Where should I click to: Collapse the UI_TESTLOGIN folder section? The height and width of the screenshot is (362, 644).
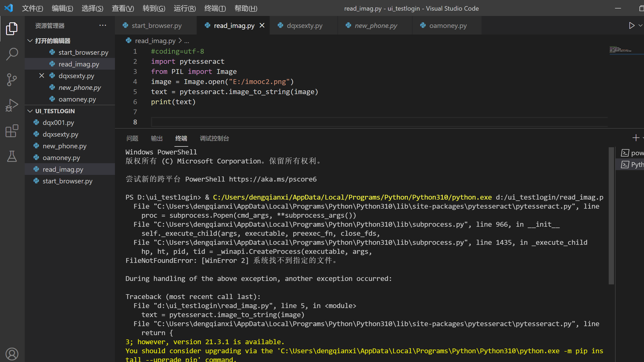(30, 111)
